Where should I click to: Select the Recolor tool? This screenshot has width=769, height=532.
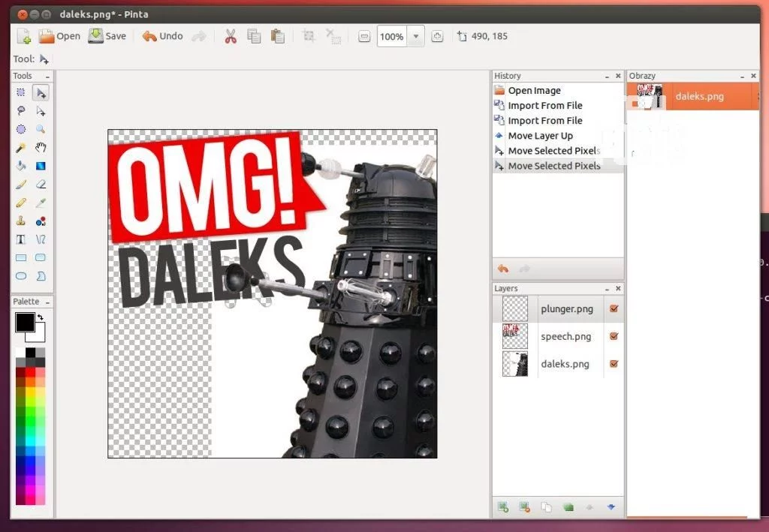[41, 221]
